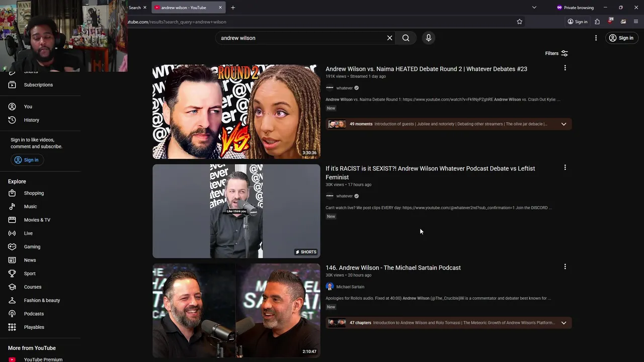Expand the 49 moments list
The height and width of the screenshot is (362, 644).
(563, 124)
